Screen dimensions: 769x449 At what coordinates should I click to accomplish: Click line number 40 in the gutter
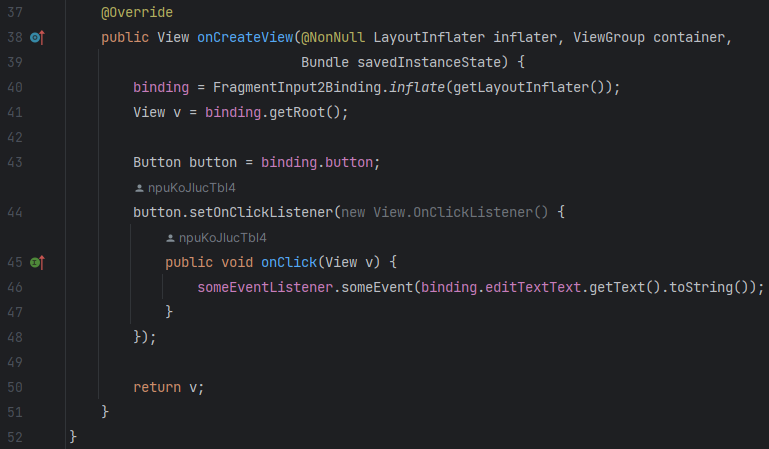pyautogui.click(x=15, y=87)
